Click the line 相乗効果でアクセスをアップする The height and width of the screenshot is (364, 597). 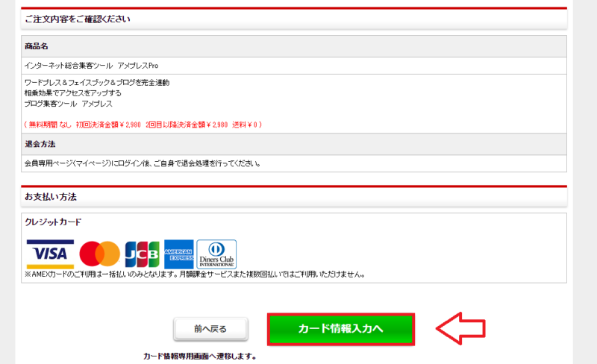[x=72, y=93]
